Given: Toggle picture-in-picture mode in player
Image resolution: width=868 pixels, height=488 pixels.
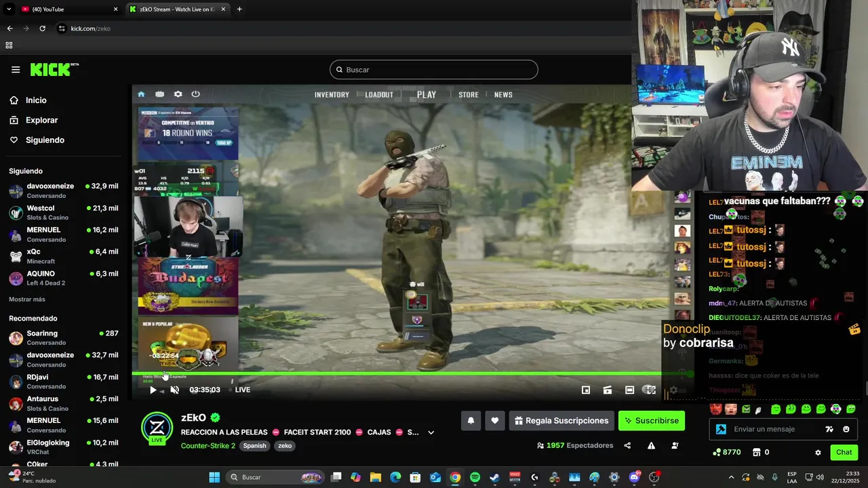Looking at the screenshot, I should [x=586, y=390].
